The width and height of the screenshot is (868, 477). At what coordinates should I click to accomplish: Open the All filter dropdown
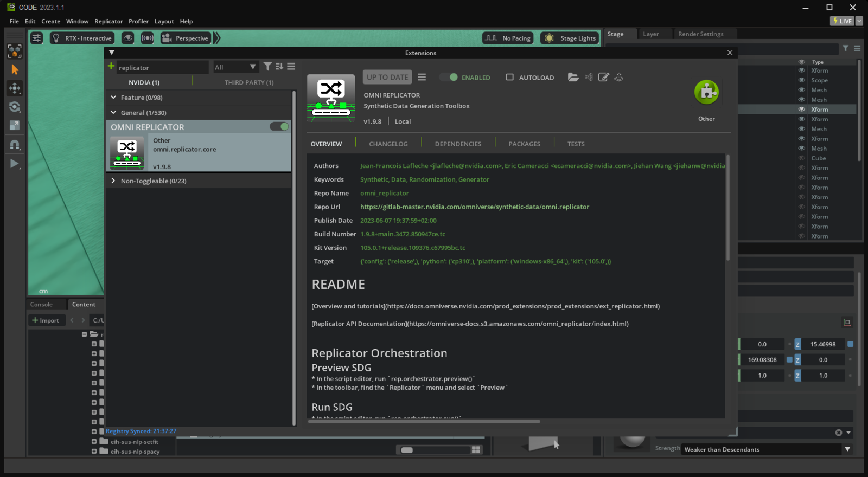click(x=235, y=67)
